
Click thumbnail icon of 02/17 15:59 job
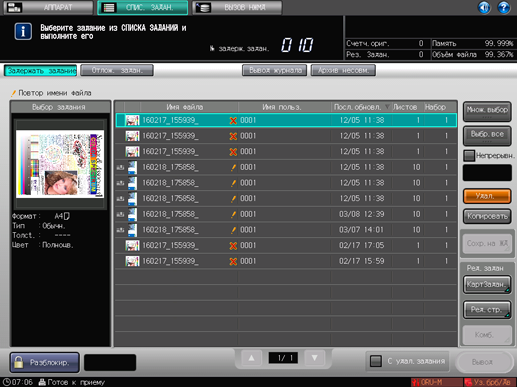coord(132,261)
